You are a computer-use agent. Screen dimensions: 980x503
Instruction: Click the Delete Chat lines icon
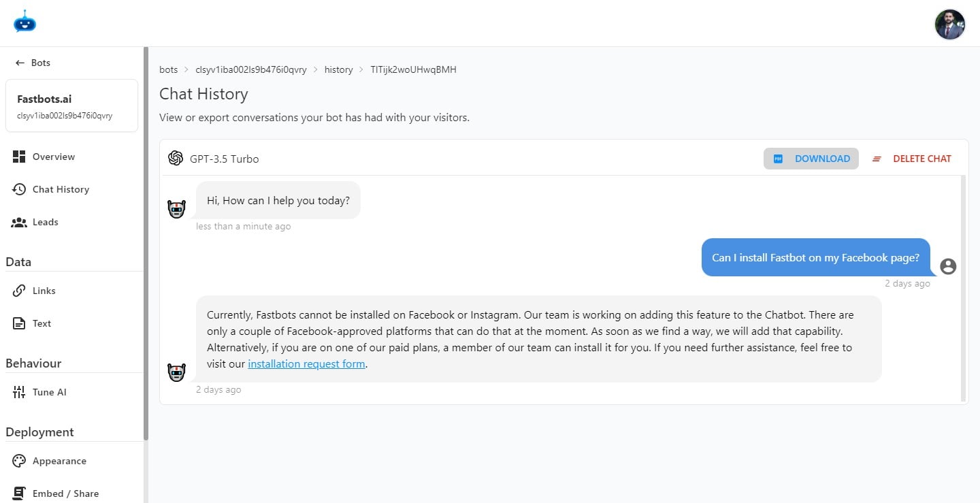(877, 159)
